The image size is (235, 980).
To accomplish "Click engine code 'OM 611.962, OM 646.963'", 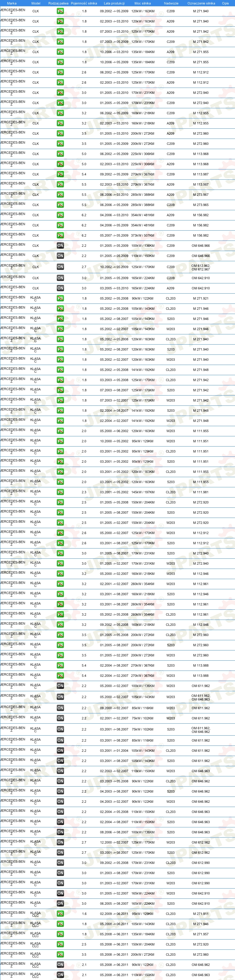I will pyautogui.click(x=201, y=697).
